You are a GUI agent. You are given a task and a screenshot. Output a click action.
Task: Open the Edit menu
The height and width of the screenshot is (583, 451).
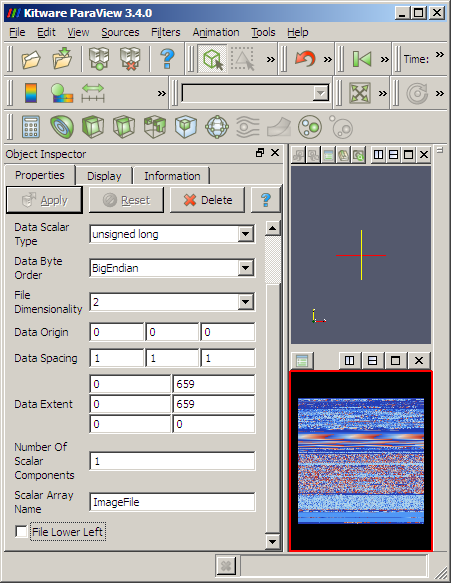tap(46, 32)
